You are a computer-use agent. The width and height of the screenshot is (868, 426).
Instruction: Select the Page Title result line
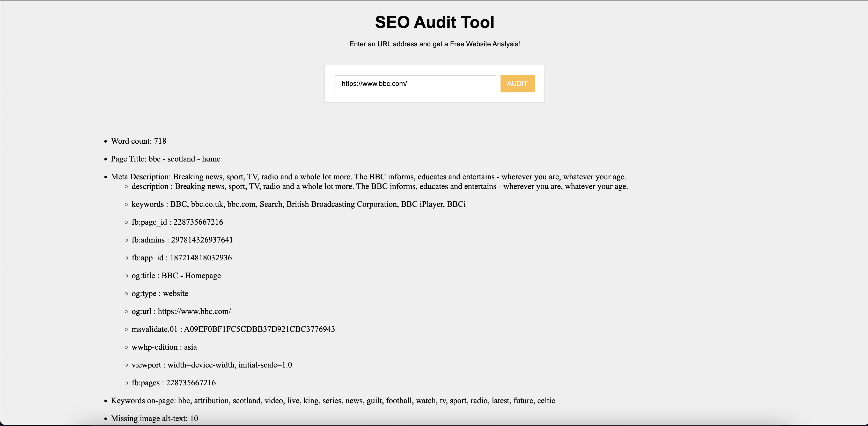(165, 159)
